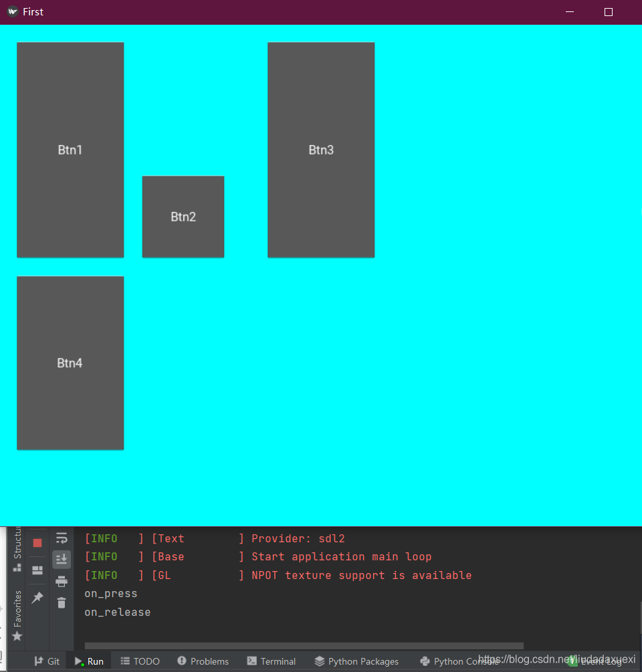Open the TODO tool window tab

[x=140, y=661]
